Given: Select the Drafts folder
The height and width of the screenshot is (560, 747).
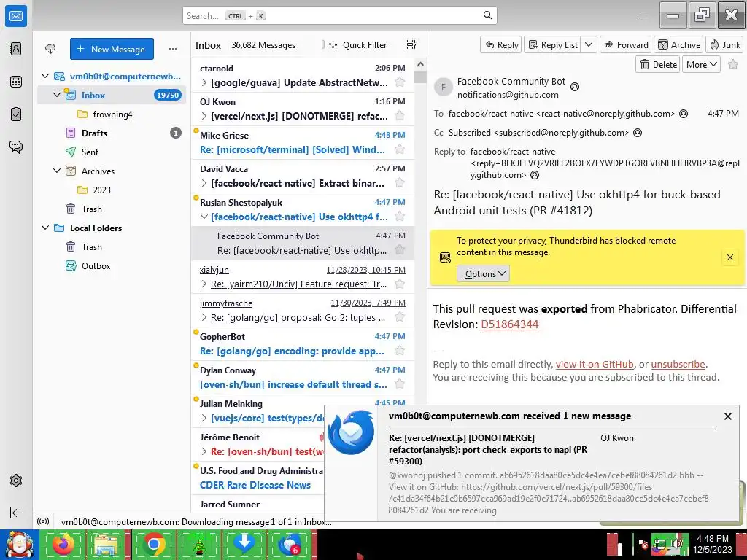Looking at the screenshot, I should 112,133.
